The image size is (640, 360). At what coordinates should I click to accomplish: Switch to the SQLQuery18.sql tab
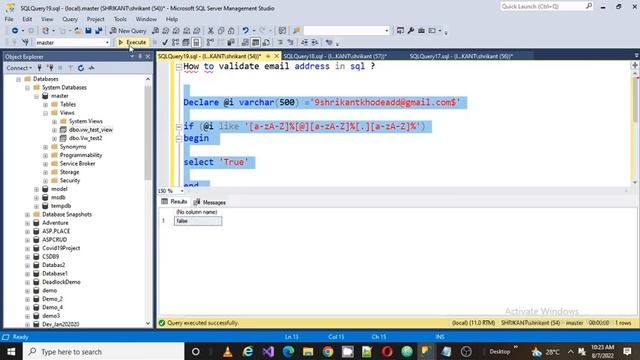click(x=335, y=56)
